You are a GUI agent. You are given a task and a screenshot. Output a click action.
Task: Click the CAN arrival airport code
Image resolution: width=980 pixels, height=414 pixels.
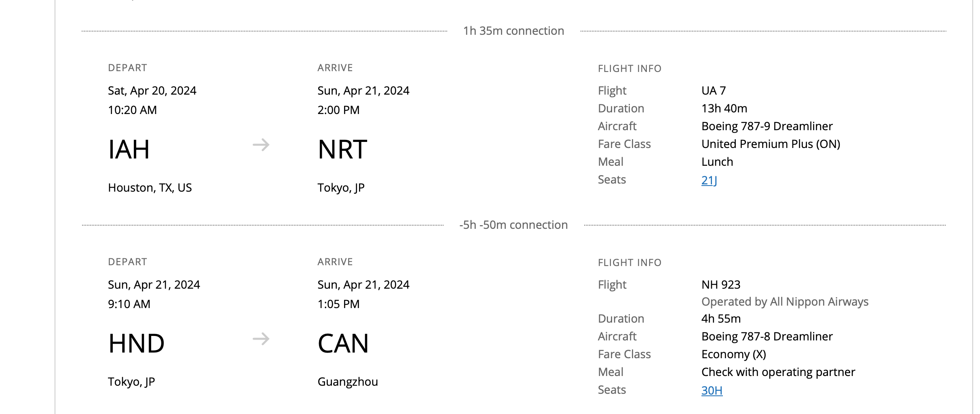pos(343,344)
